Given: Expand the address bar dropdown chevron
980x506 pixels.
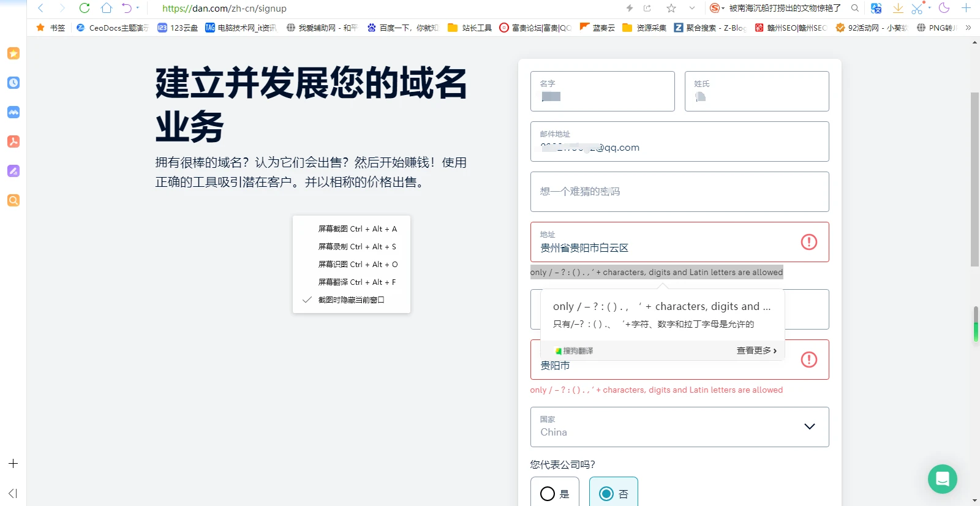Looking at the screenshot, I should point(692,8).
